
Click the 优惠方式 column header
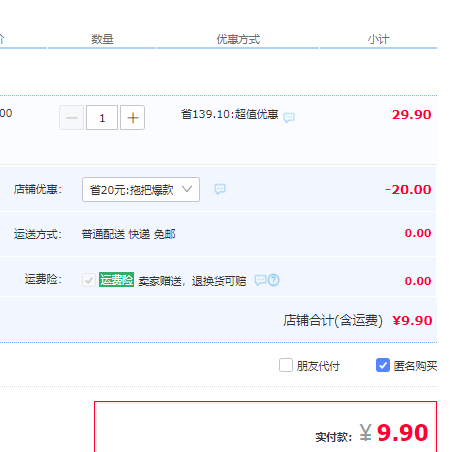(x=238, y=39)
